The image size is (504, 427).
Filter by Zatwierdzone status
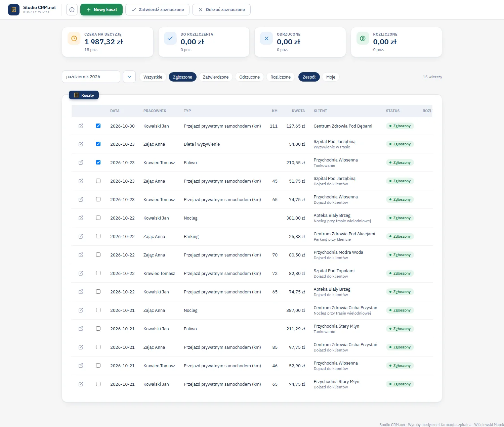216,77
